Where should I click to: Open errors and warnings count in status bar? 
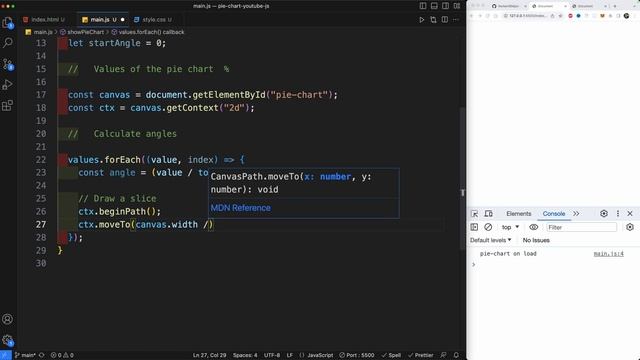pyautogui.click(x=62, y=355)
